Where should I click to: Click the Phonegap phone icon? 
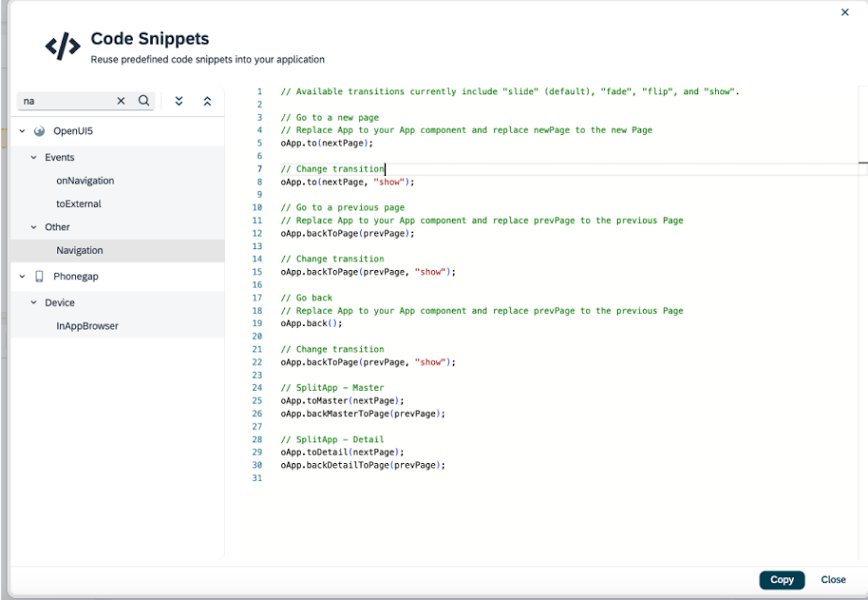tap(40, 276)
